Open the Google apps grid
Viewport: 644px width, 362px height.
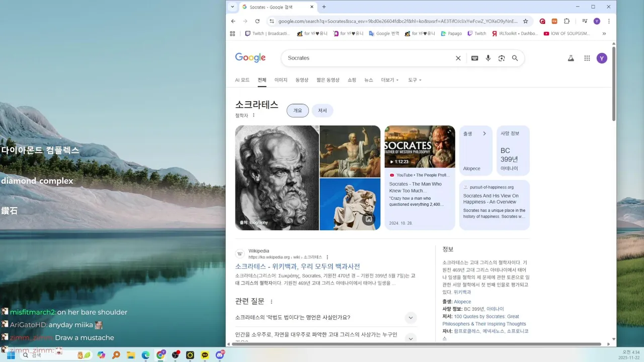[x=587, y=58]
